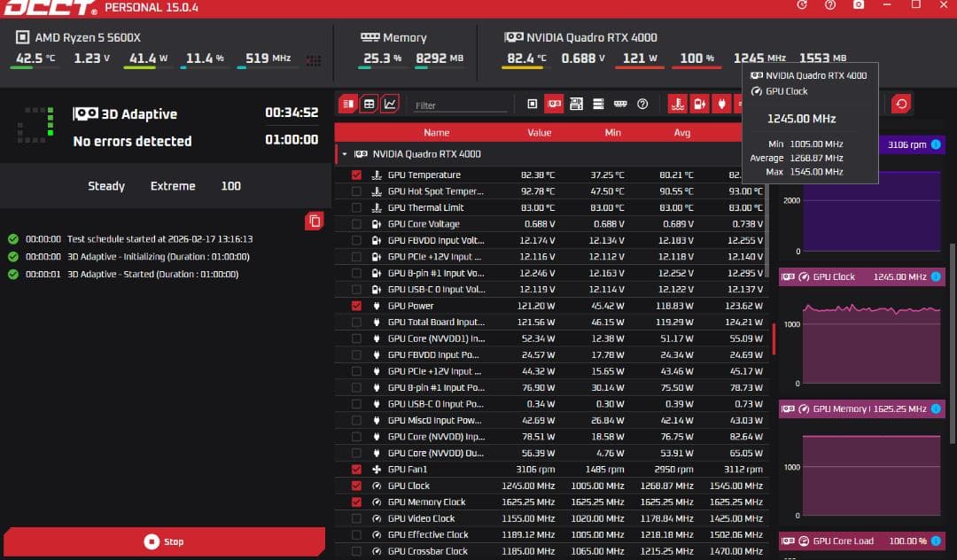Click the dotted grip icon beside CPU stats
The image size is (957, 560).
(x=314, y=59)
